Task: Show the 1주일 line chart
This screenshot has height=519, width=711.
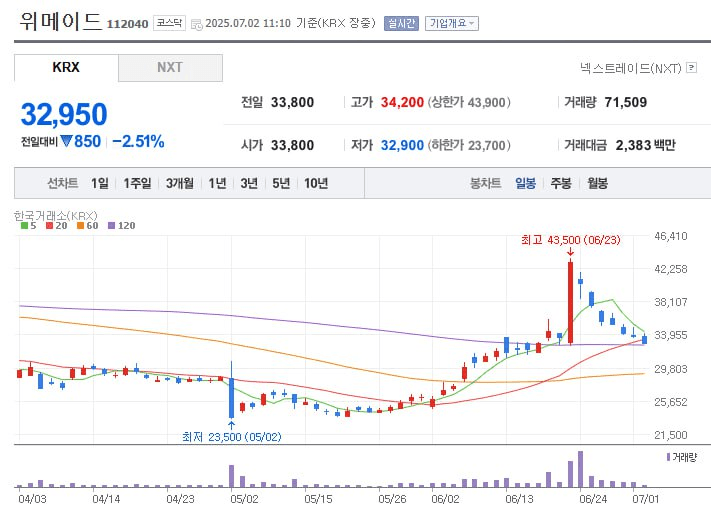Action: point(137,183)
